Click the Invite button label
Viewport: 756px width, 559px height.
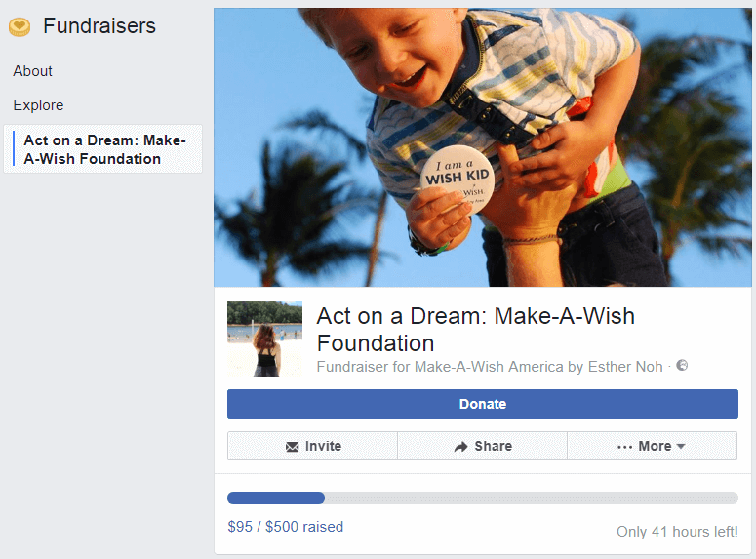[323, 446]
